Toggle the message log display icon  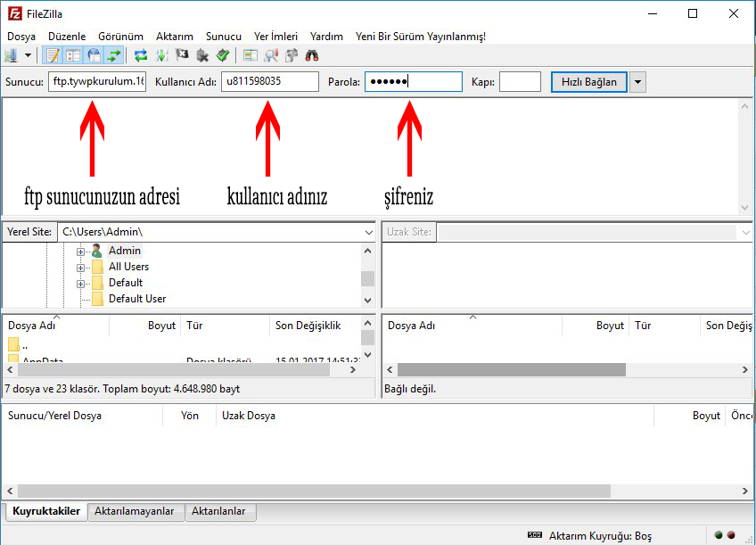53,56
